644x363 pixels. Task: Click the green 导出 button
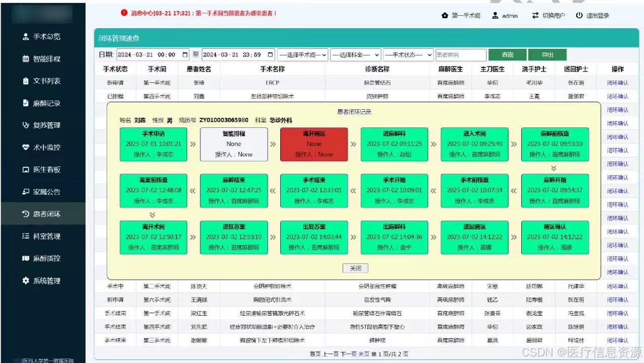(547, 55)
